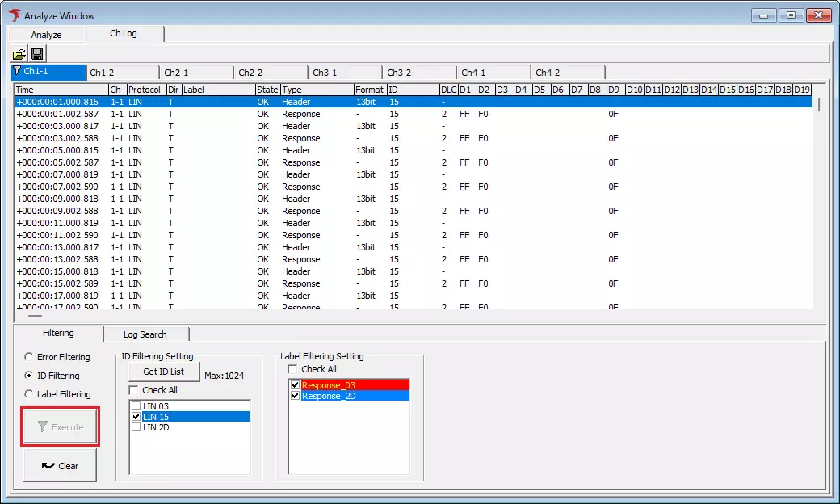
Task: Open the Log Search tab
Action: click(x=146, y=334)
